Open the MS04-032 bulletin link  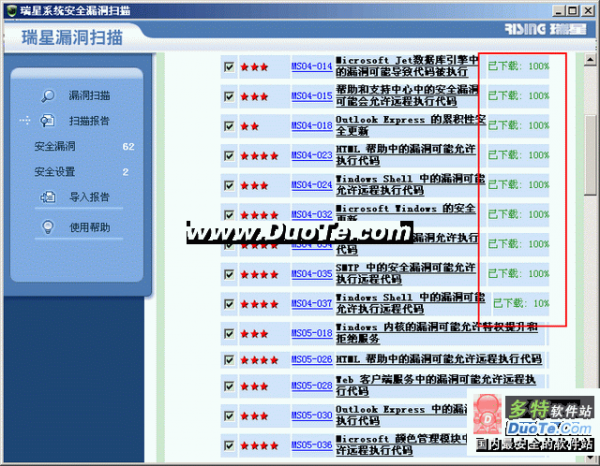tap(312, 215)
